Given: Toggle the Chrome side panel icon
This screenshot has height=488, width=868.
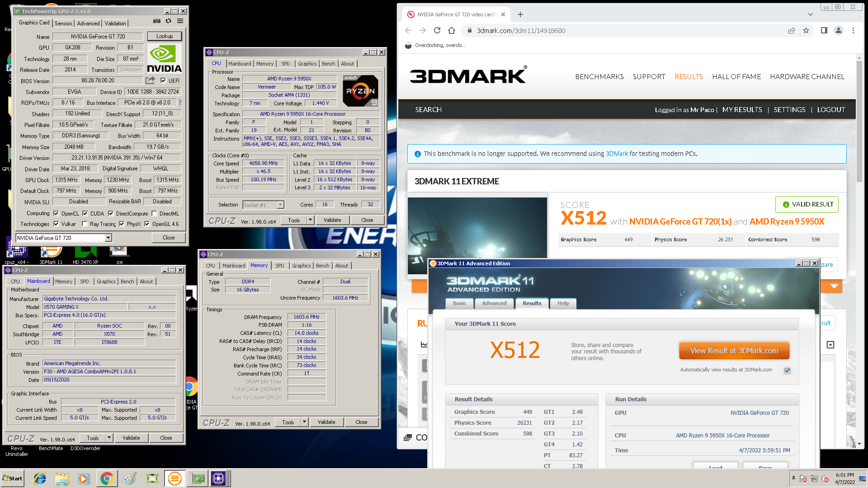Looking at the screenshot, I should point(824,30).
